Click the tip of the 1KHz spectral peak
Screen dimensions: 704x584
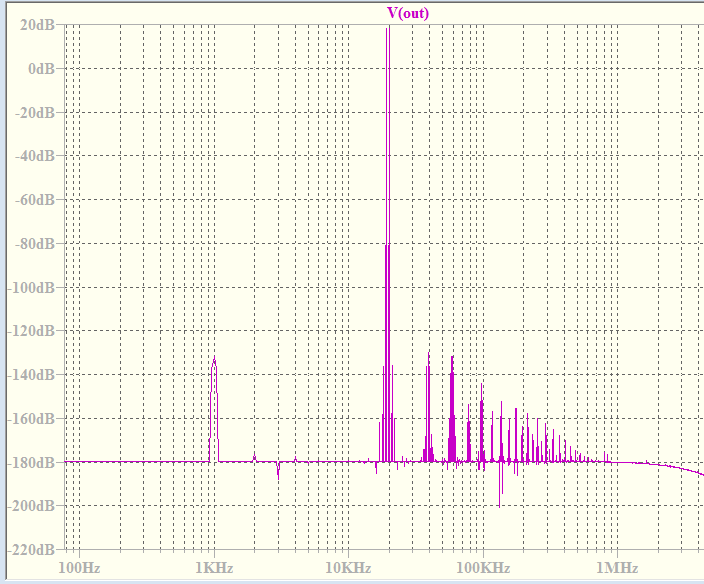(x=214, y=358)
